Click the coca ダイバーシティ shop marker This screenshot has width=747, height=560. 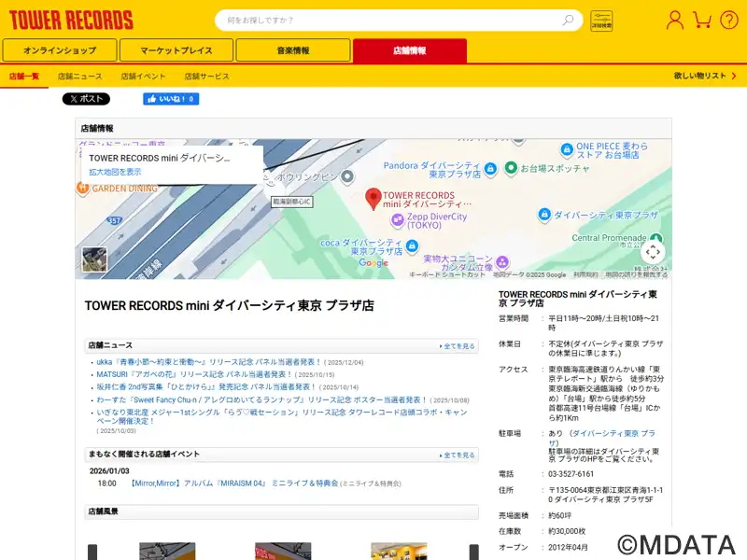click(x=412, y=245)
